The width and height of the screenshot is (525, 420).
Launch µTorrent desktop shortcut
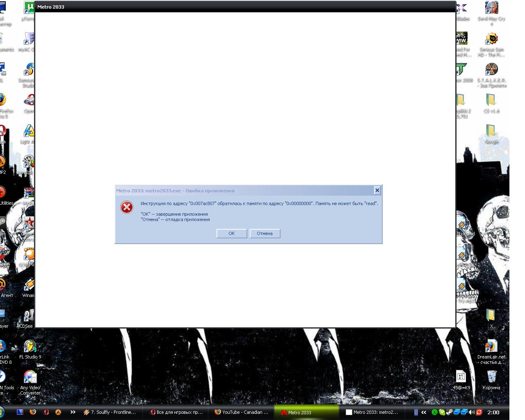coord(29,11)
